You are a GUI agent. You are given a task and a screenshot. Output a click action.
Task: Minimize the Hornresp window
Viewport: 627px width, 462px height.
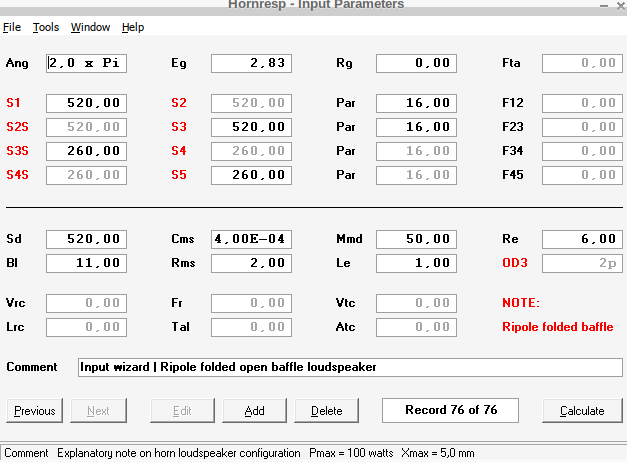click(604, 5)
